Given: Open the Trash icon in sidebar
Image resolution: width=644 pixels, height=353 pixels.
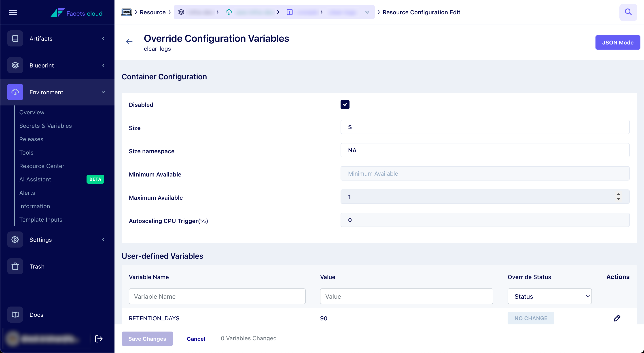Looking at the screenshot, I should 15,266.
